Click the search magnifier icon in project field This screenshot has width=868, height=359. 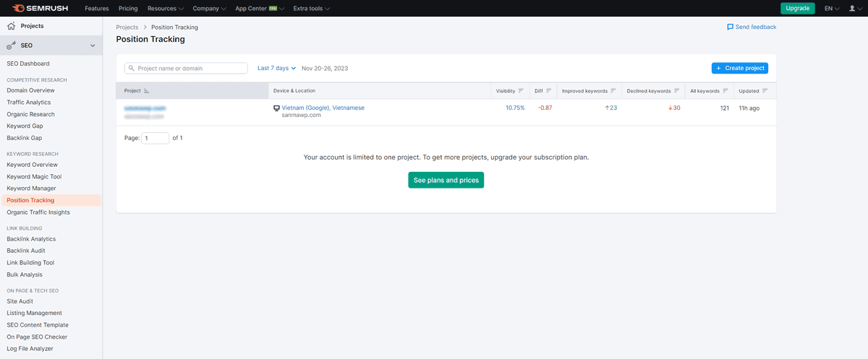pos(132,68)
